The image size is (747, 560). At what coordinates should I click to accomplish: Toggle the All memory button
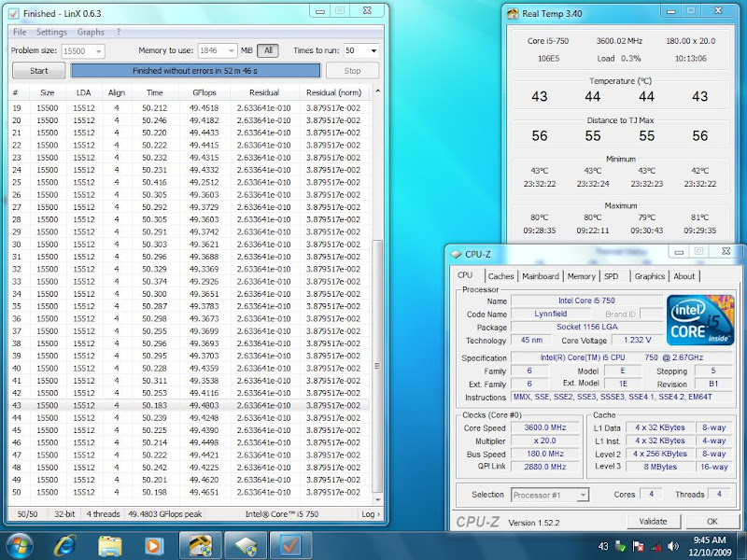[x=267, y=50]
